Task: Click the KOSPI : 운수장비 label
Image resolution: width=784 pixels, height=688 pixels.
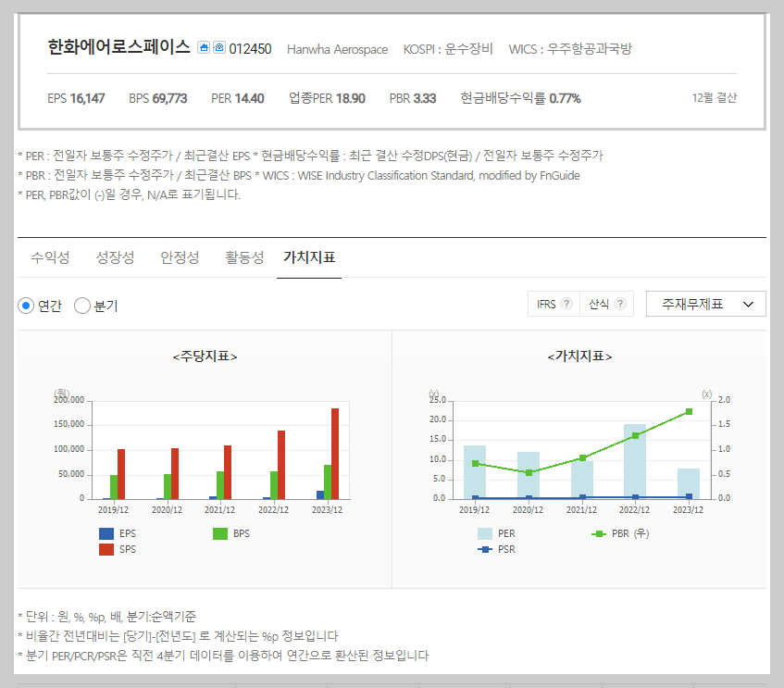Action: pyautogui.click(x=448, y=49)
